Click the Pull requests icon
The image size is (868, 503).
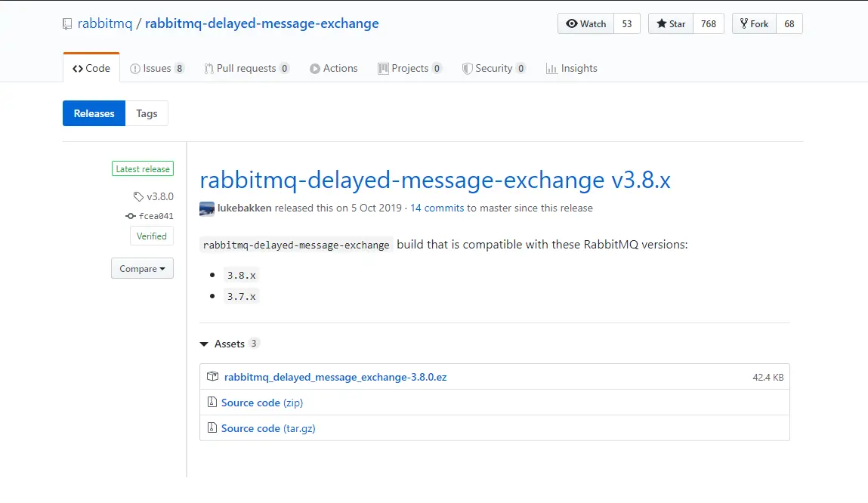[x=209, y=69]
